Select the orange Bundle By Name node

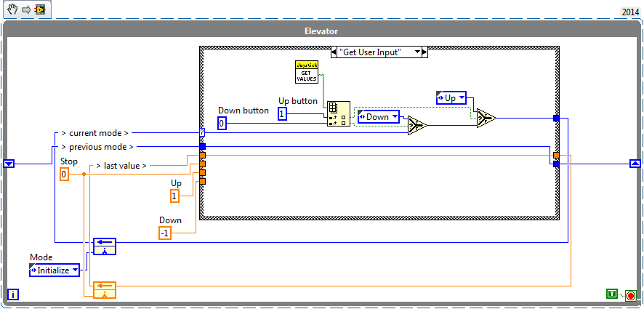105,289
